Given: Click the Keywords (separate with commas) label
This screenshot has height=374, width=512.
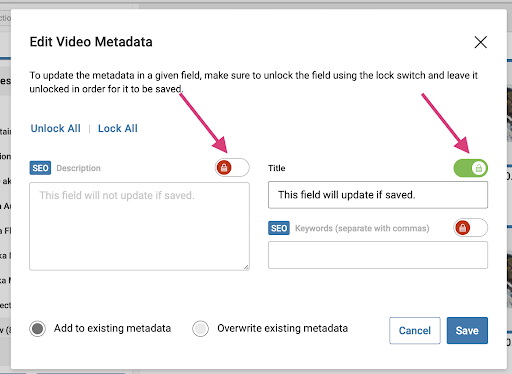Looking at the screenshot, I should coord(362,228).
